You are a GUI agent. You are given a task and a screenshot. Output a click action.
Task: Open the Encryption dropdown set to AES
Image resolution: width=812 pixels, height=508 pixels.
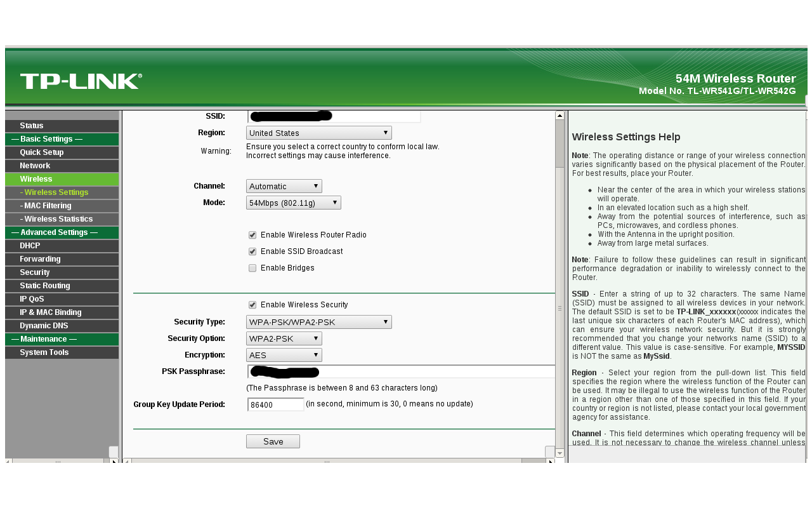pos(284,355)
